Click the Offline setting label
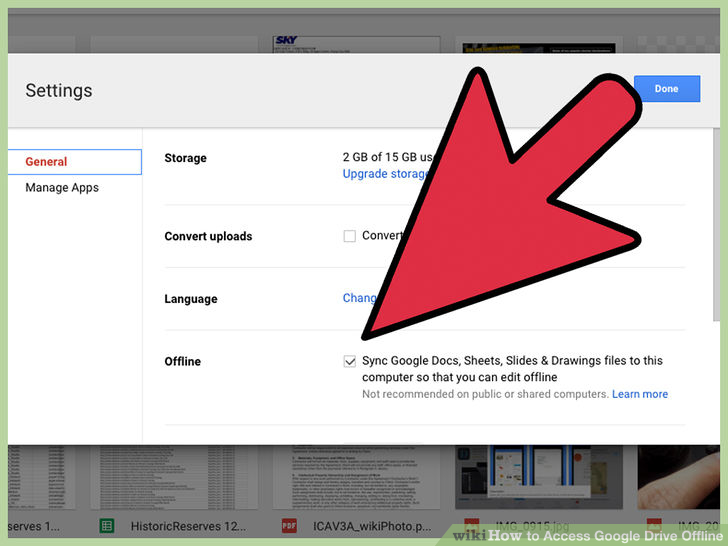 tap(182, 361)
